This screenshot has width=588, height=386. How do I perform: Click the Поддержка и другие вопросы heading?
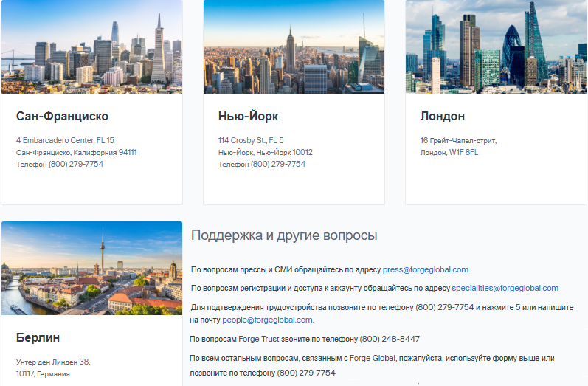point(284,235)
